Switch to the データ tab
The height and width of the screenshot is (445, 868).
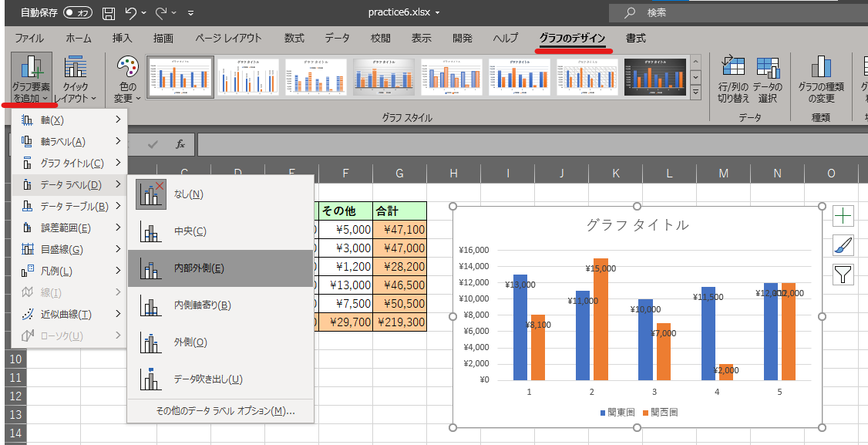coord(337,39)
